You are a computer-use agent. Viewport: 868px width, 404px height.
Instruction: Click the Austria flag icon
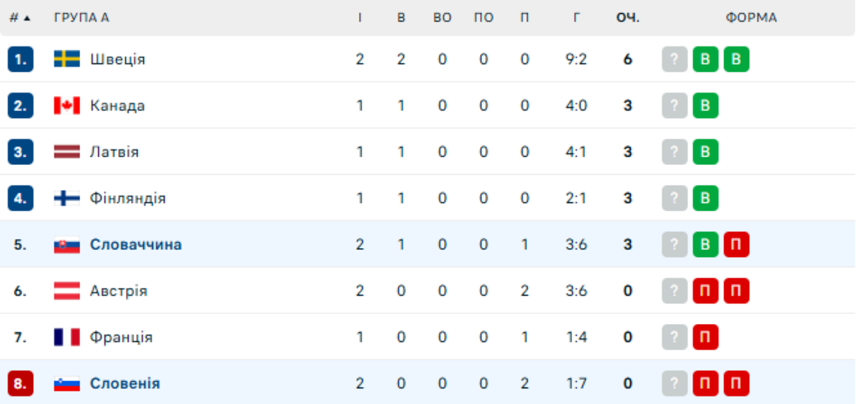coord(66,291)
